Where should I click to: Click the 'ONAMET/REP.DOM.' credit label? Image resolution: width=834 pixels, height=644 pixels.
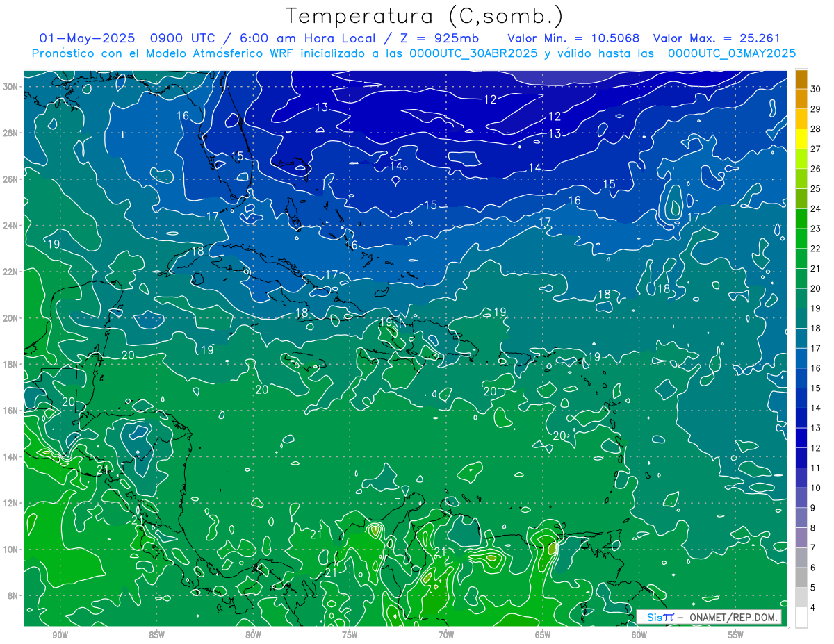click(x=733, y=617)
